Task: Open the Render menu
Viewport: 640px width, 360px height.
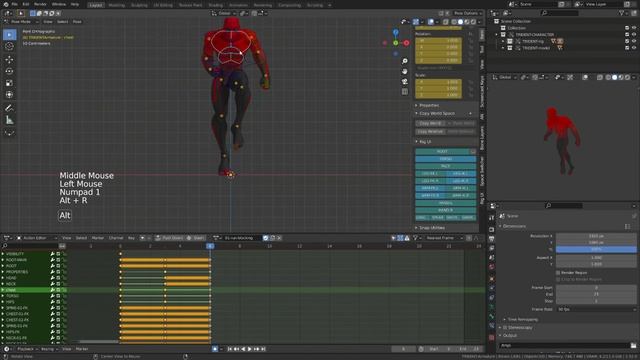Action: [40, 4]
